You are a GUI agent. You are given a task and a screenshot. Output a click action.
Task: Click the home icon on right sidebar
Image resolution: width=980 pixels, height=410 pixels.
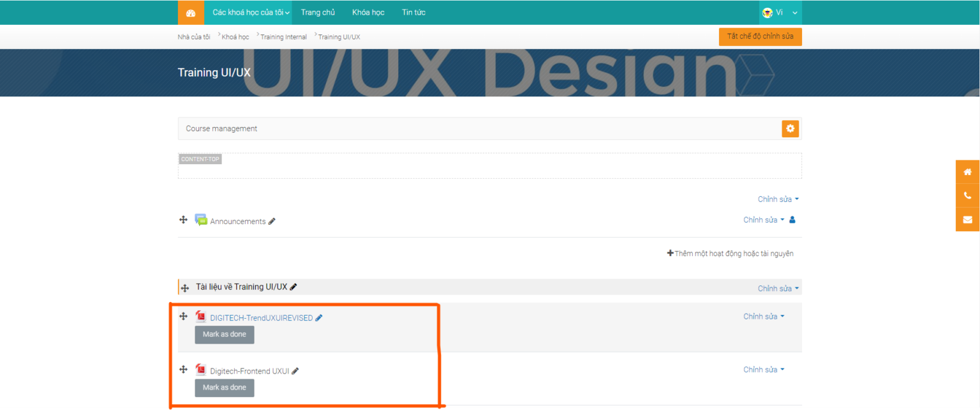click(967, 172)
